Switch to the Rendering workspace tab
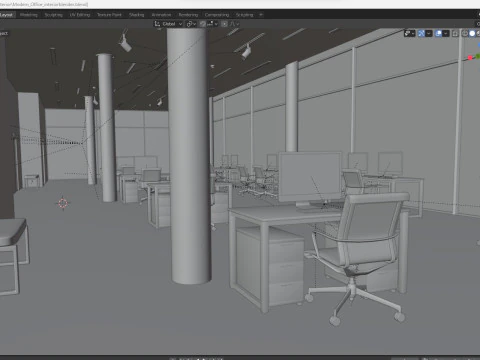480x360 pixels. (188, 15)
